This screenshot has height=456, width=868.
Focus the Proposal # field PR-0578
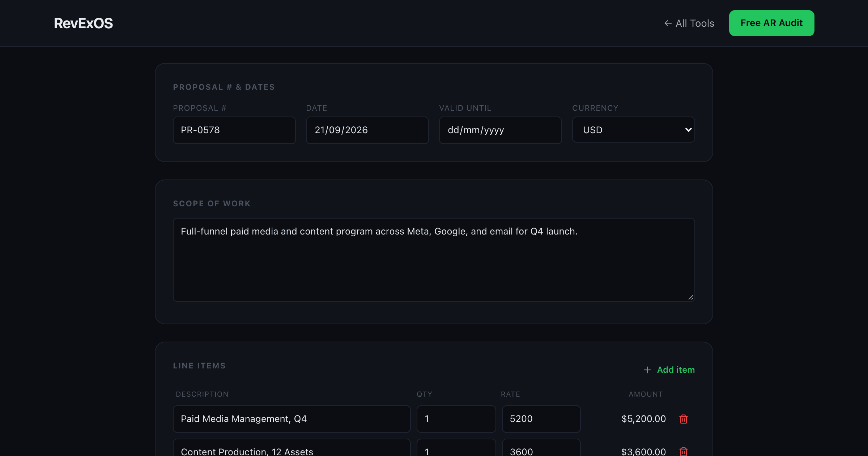pos(234,130)
